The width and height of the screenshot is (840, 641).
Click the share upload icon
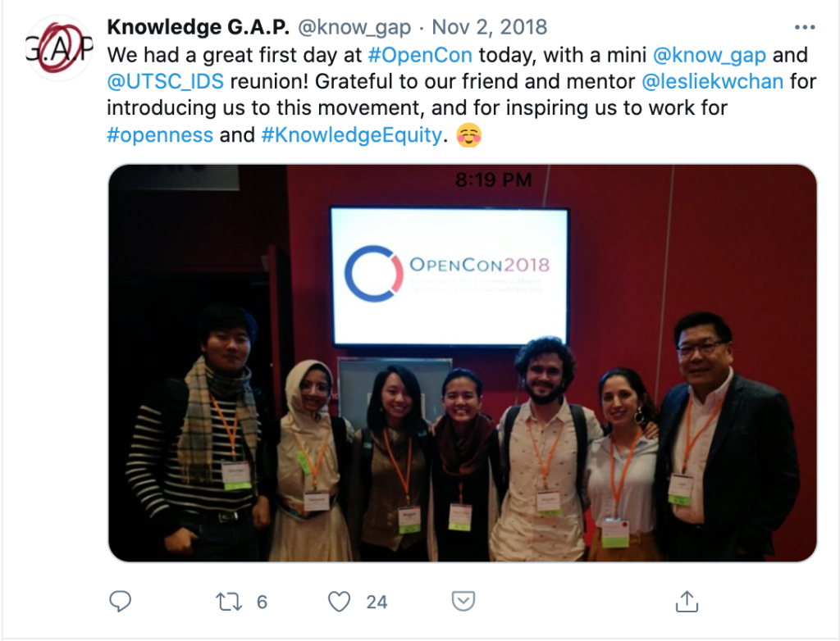[687, 602]
